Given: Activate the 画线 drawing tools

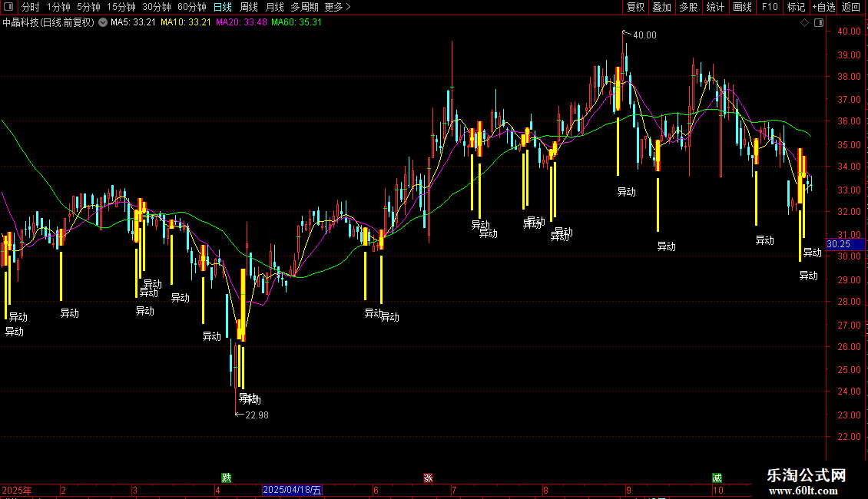Looking at the screenshot, I should coord(742,7).
